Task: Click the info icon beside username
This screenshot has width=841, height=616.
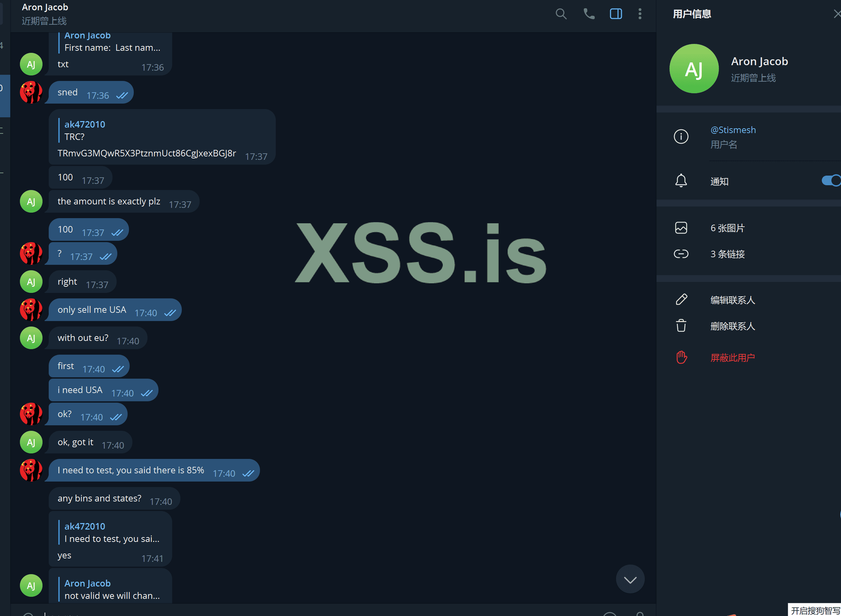Action: point(681,137)
